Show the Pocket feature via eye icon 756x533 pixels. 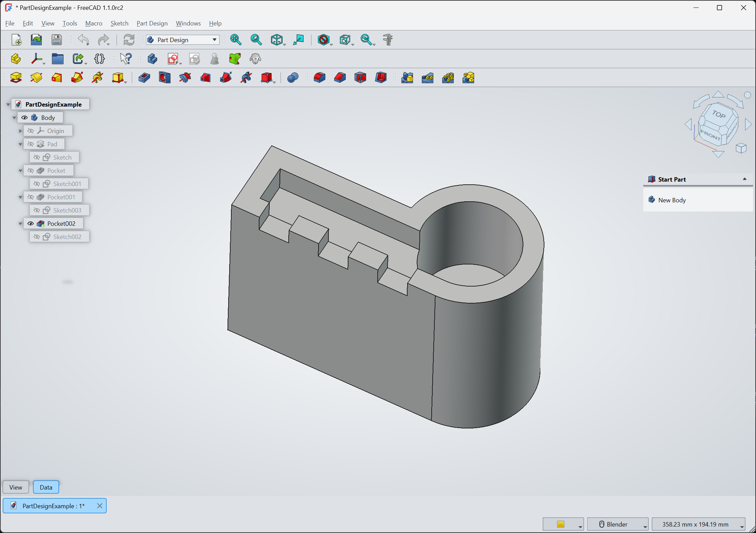(31, 170)
